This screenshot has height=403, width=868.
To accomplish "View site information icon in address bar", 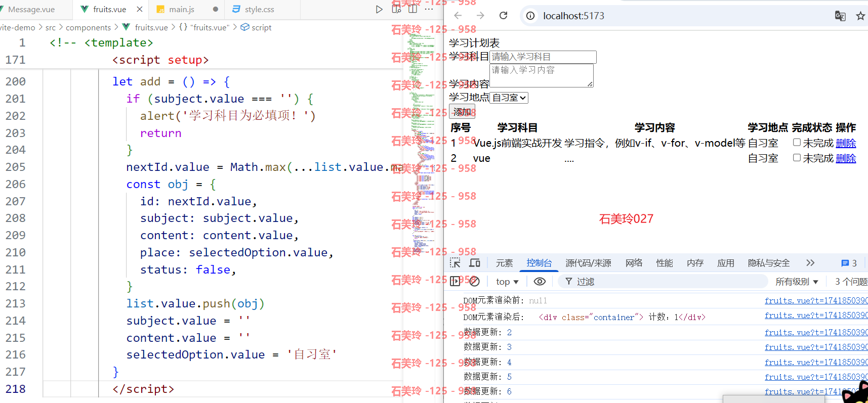I will 530,16.
